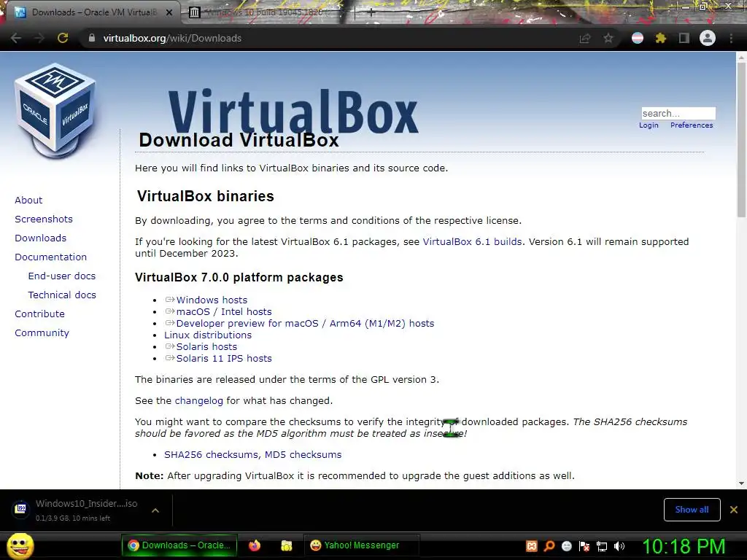
Task: Open the Contribute sidebar link
Action: coord(39,314)
